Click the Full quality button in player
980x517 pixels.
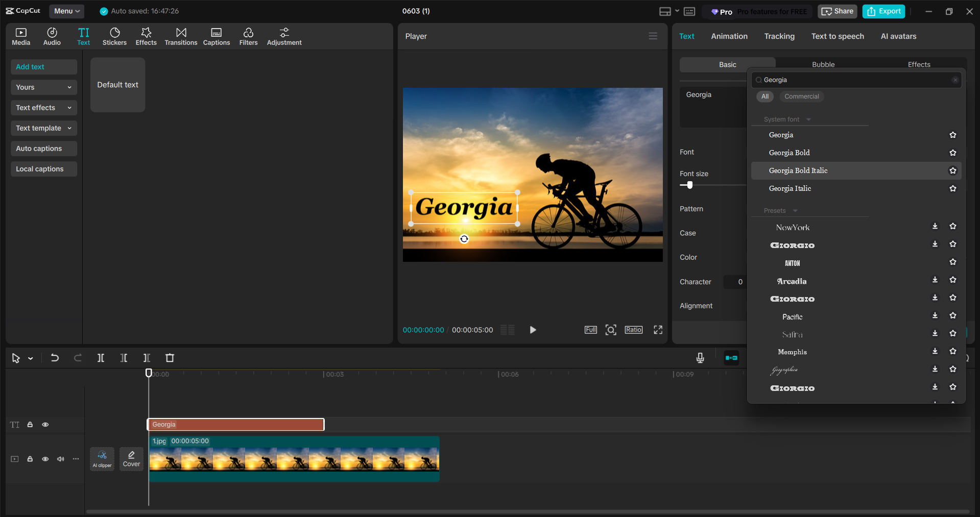tap(591, 330)
